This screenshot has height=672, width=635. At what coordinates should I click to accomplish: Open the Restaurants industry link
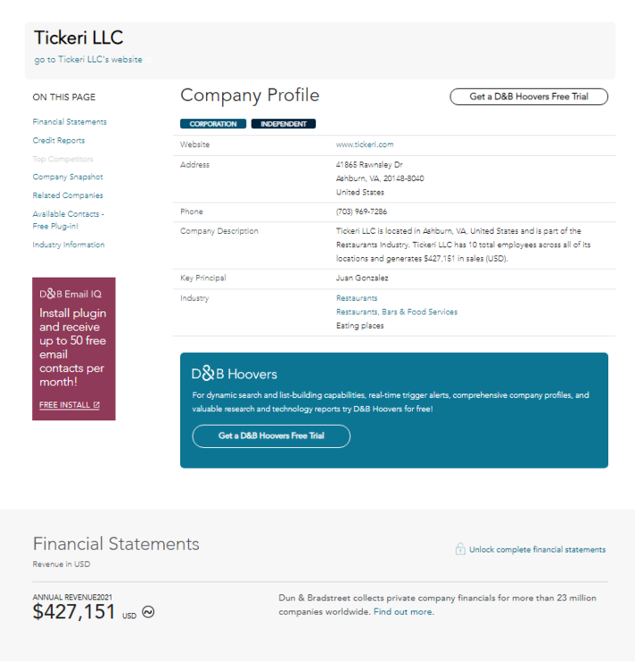pos(356,297)
